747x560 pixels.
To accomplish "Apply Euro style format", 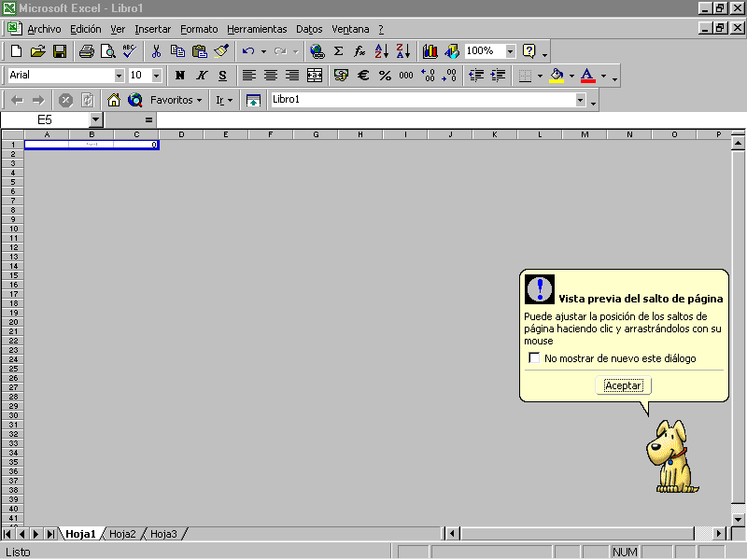I will 363,76.
